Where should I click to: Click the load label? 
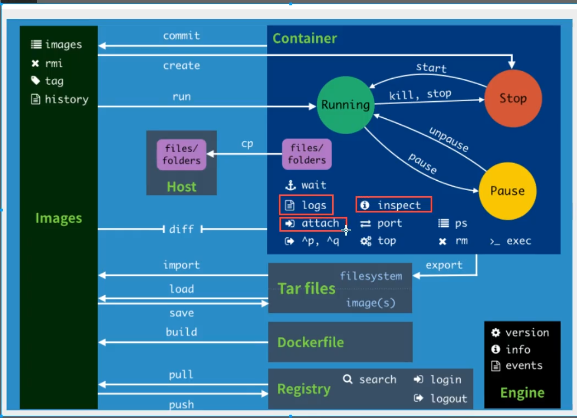[182, 289]
